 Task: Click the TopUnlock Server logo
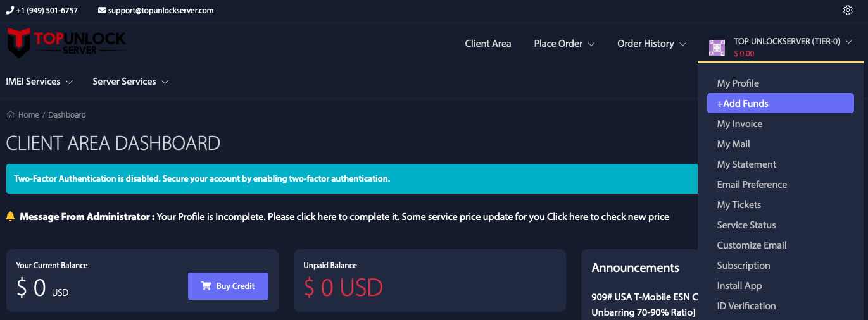point(66,42)
